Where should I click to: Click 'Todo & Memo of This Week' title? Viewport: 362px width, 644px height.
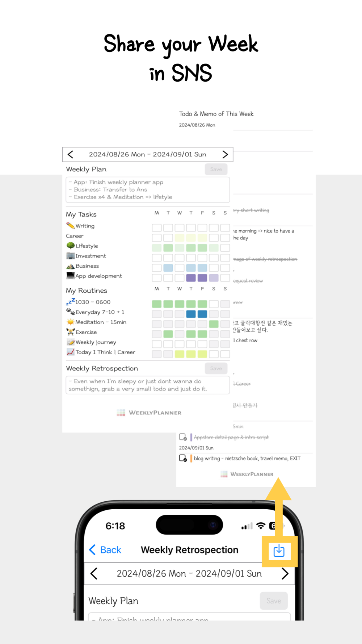tap(216, 114)
